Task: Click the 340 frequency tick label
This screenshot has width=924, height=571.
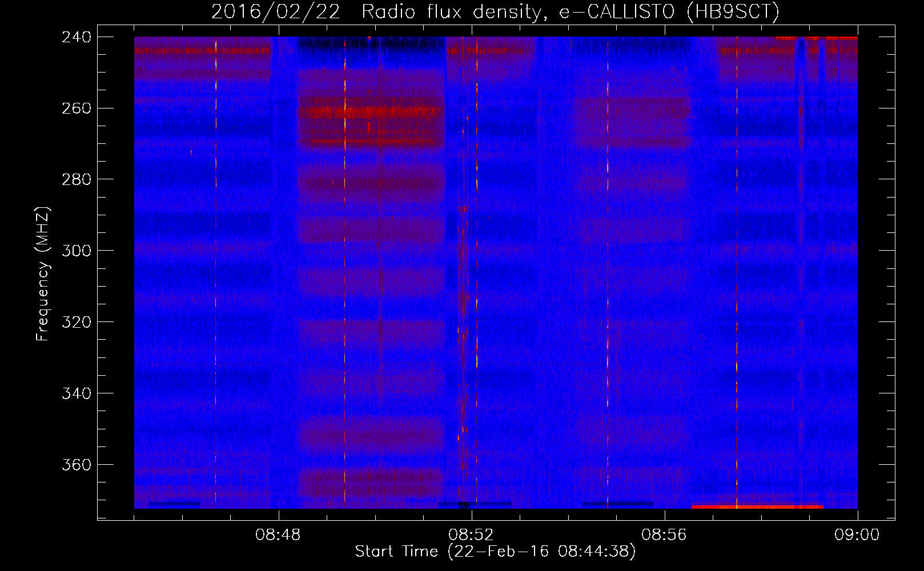Action: [77, 394]
